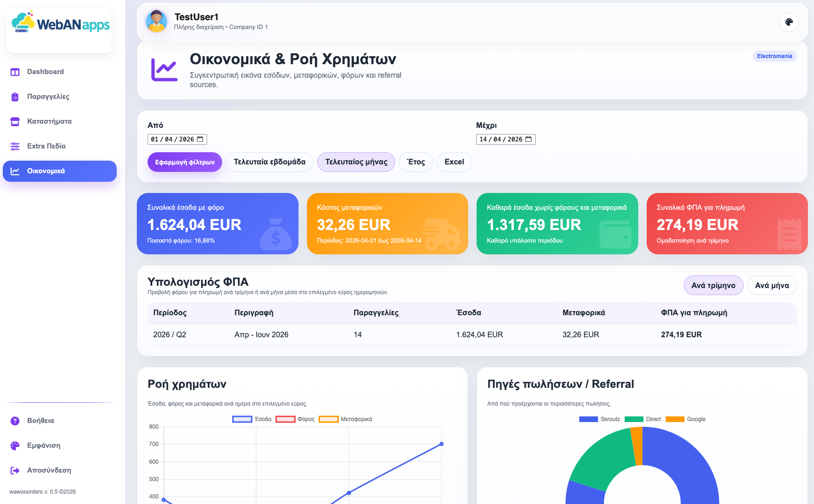Click the Μέχρι end date field
The width and height of the screenshot is (814, 504).
(506, 139)
